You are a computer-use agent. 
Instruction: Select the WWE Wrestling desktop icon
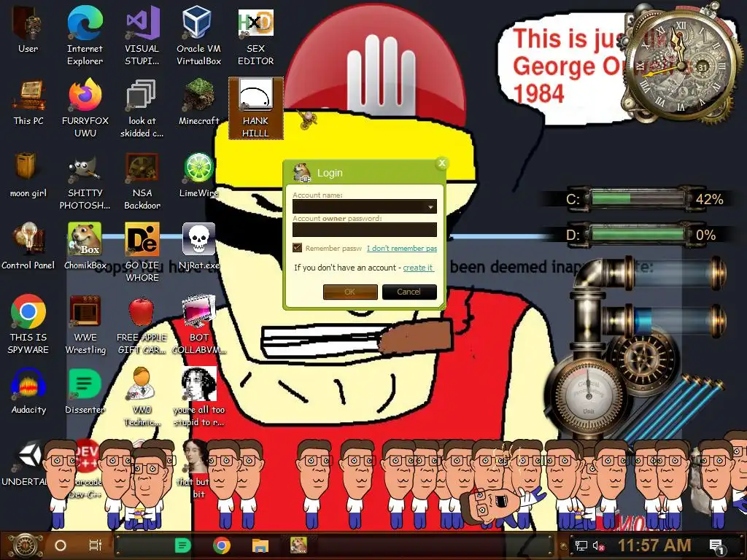point(85,324)
